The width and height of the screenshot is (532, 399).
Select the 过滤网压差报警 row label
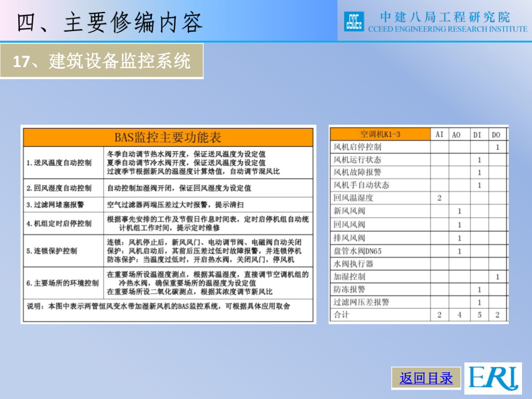(x=361, y=302)
